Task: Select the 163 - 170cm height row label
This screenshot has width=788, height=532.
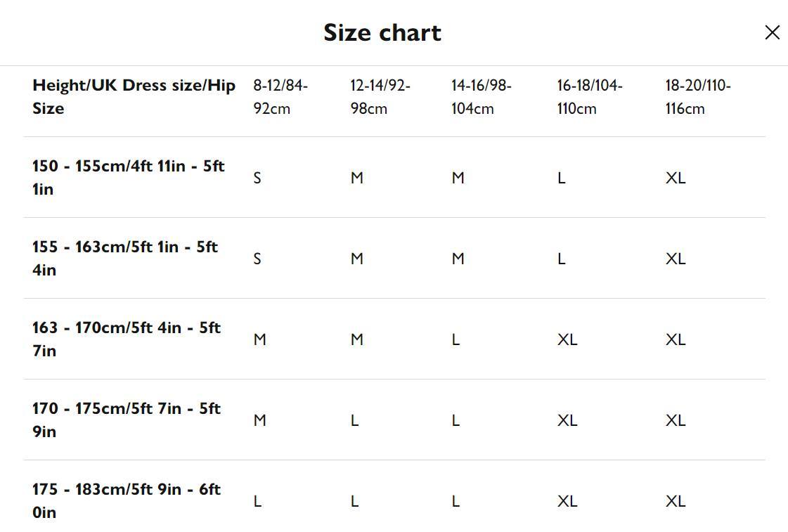Action: coord(127,339)
